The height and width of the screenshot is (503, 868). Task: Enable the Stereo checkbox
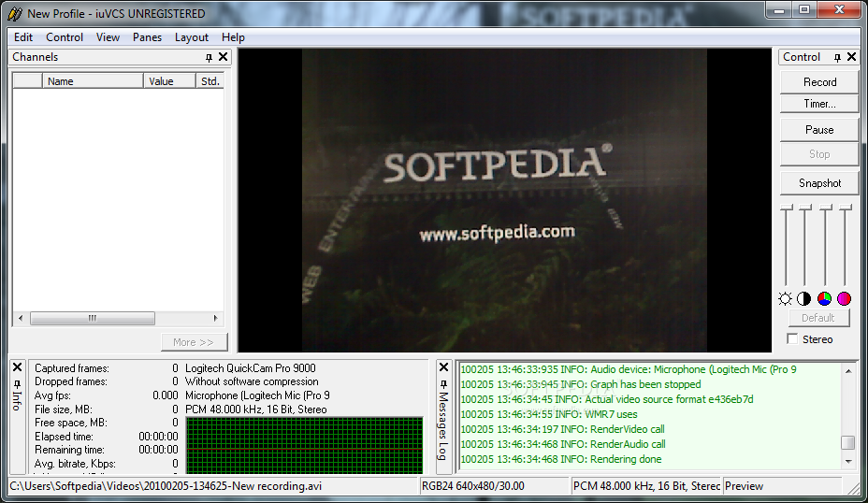point(793,338)
